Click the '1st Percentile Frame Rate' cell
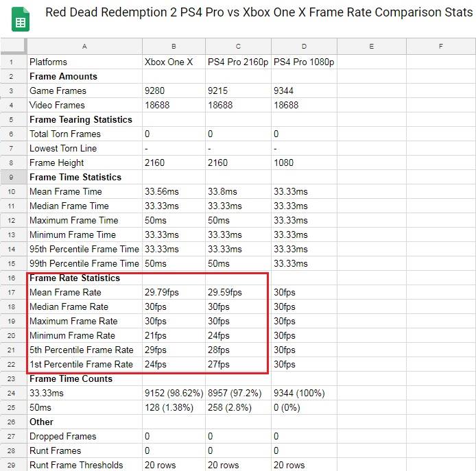 coord(84,364)
